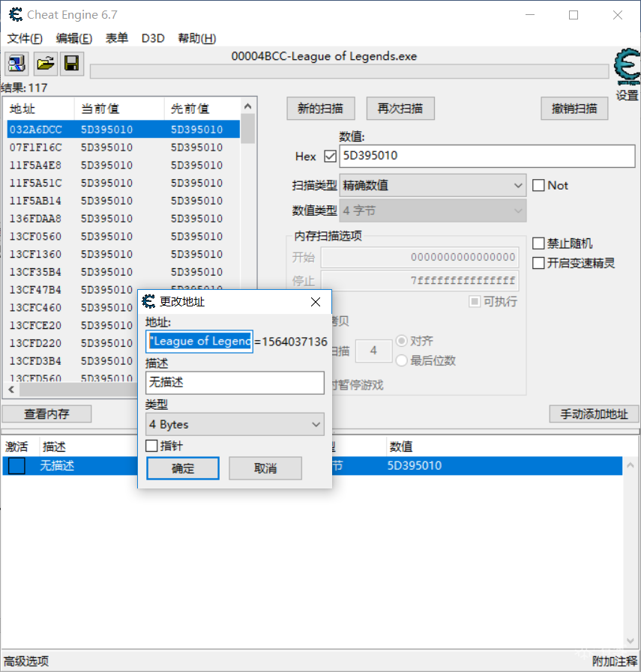Enable the 开启变速精灵 checkbox
Image resolution: width=641 pixels, height=672 pixels.
pos(538,263)
